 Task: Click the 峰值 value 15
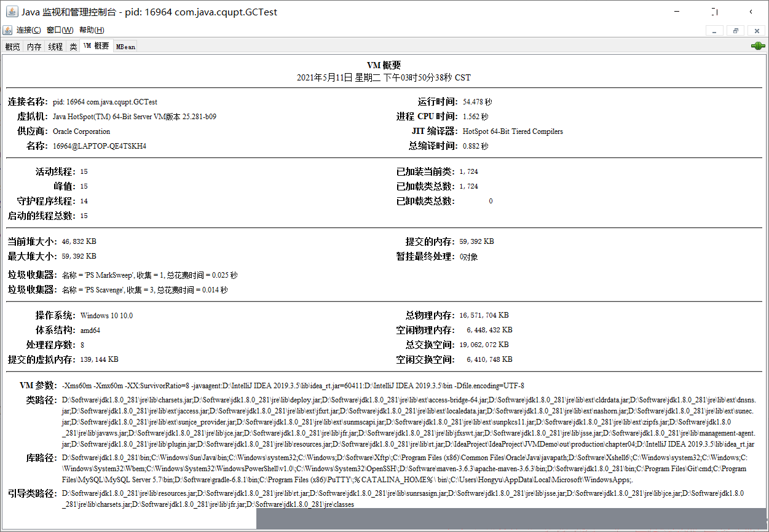pyautogui.click(x=84, y=187)
